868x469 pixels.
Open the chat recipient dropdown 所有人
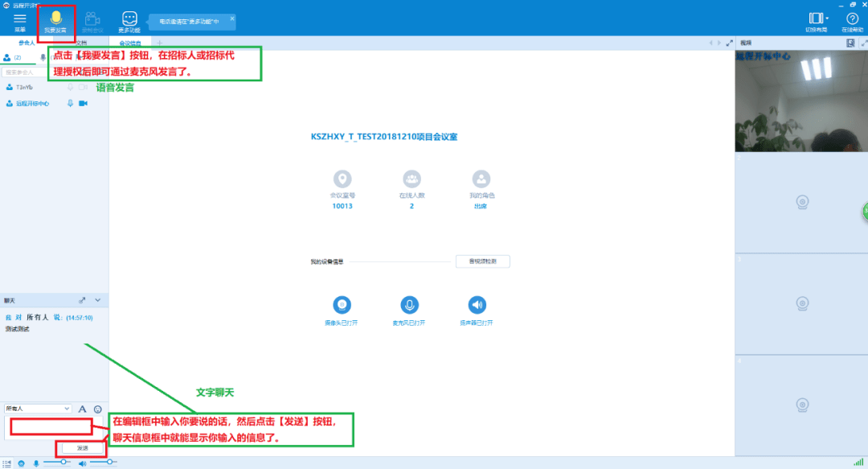[x=38, y=409]
